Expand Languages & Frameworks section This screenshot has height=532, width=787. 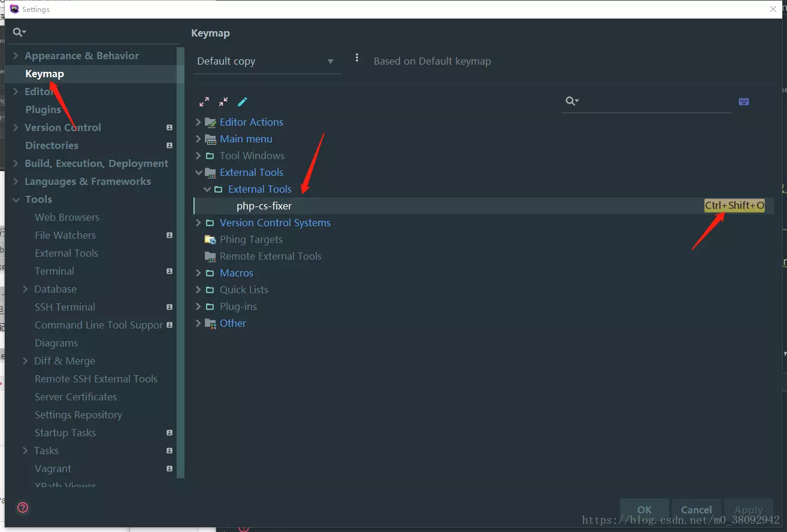(16, 181)
